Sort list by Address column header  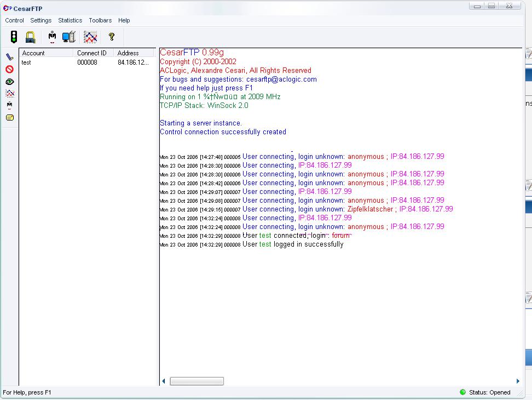click(134, 53)
